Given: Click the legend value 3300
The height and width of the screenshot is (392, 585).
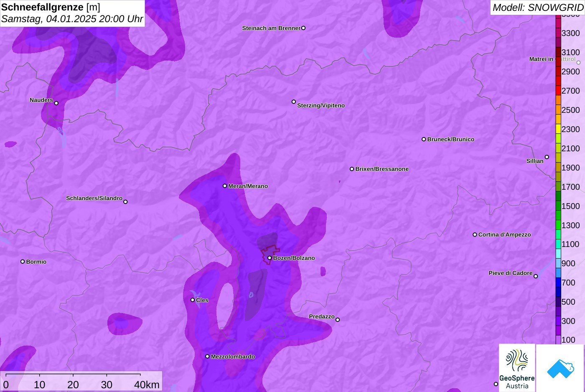Looking at the screenshot, I should click(x=571, y=33).
